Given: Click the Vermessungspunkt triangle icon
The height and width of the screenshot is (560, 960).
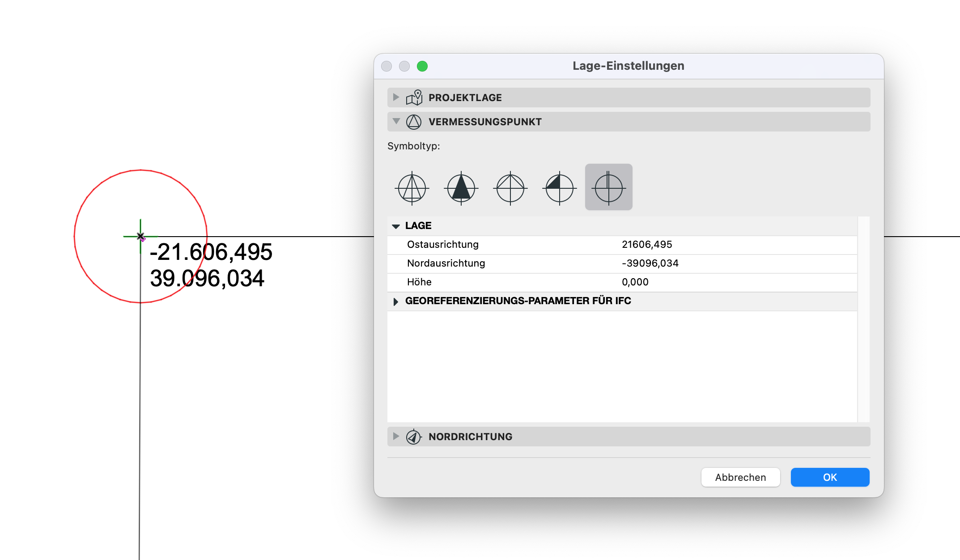Looking at the screenshot, I should pyautogui.click(x=414, y=122).
